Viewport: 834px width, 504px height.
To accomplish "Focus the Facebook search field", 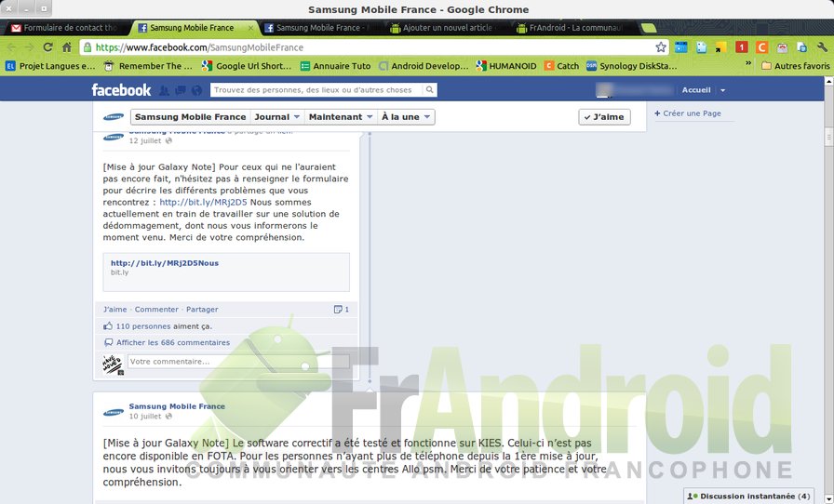I will (317, 90).
